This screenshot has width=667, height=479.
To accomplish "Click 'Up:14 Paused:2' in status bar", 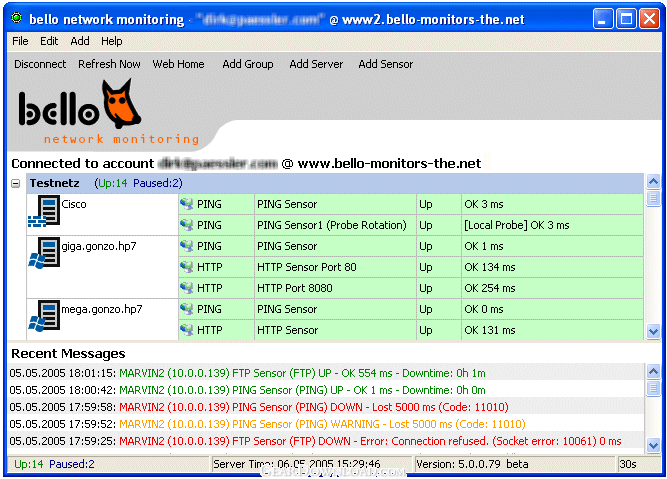I will (54, 464).
